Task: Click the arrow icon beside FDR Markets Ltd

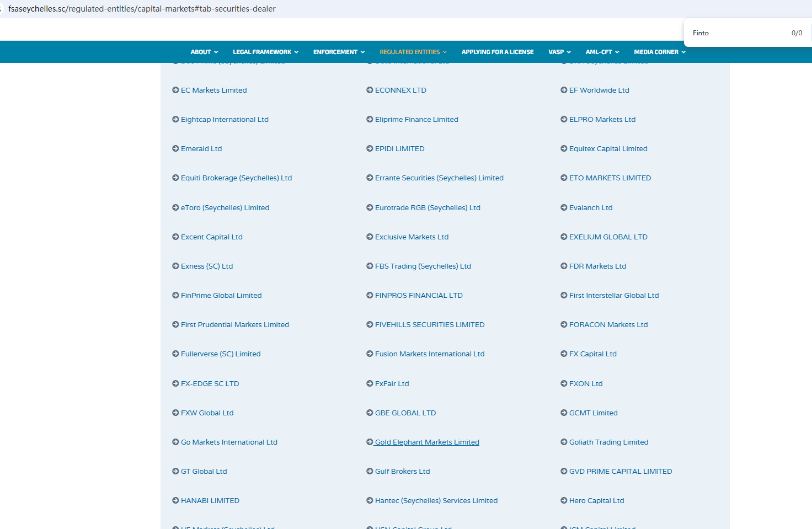Action: point(564,266)
